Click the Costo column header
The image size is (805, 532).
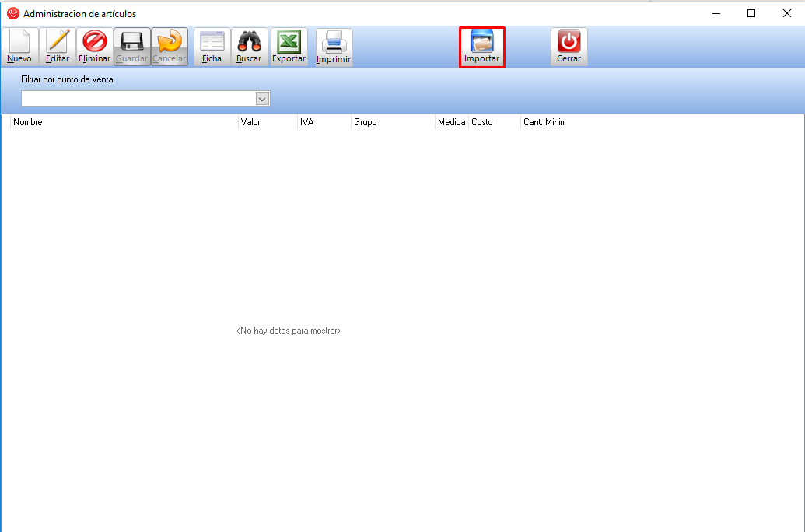(x=494, y=122)
